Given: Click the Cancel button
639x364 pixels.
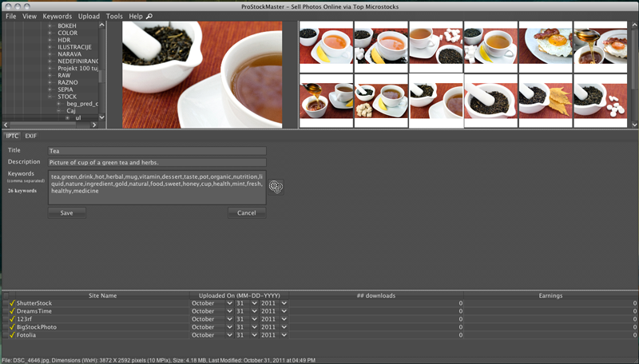Looking at the screenshot, I should pyautogui.click(x=246, y=213).
